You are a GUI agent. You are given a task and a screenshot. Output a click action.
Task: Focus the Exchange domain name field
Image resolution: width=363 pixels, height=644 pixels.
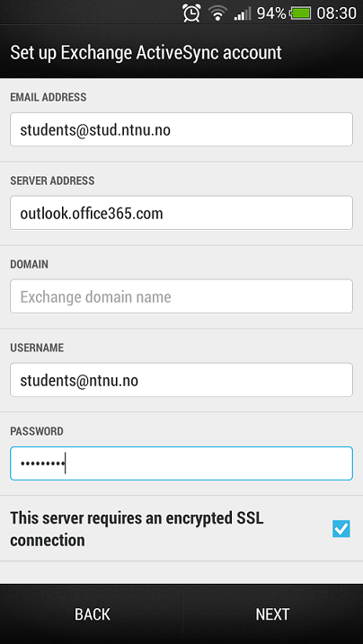pyautogui.click(x=181, y=296)
